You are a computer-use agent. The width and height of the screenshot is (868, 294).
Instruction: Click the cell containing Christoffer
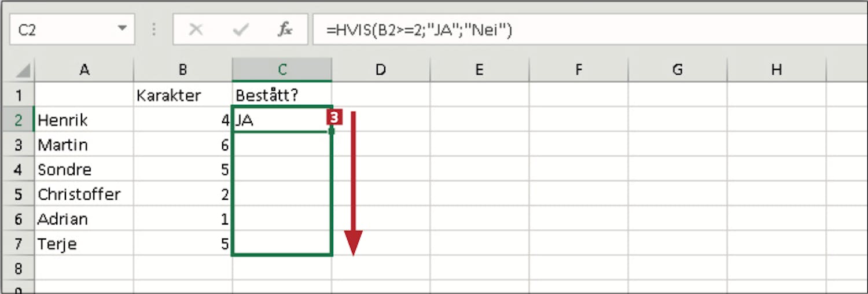(84, 194)
